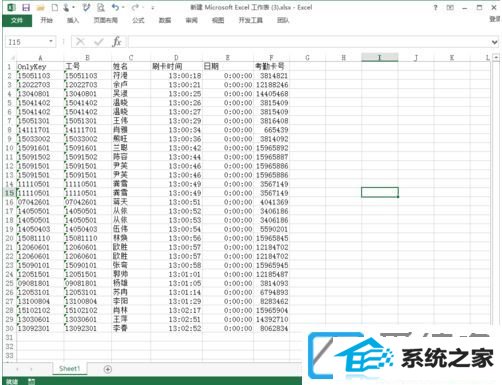Open the Name Box dropdown arrow
Viewport: 502px width, 385px height.
[51, 41]
